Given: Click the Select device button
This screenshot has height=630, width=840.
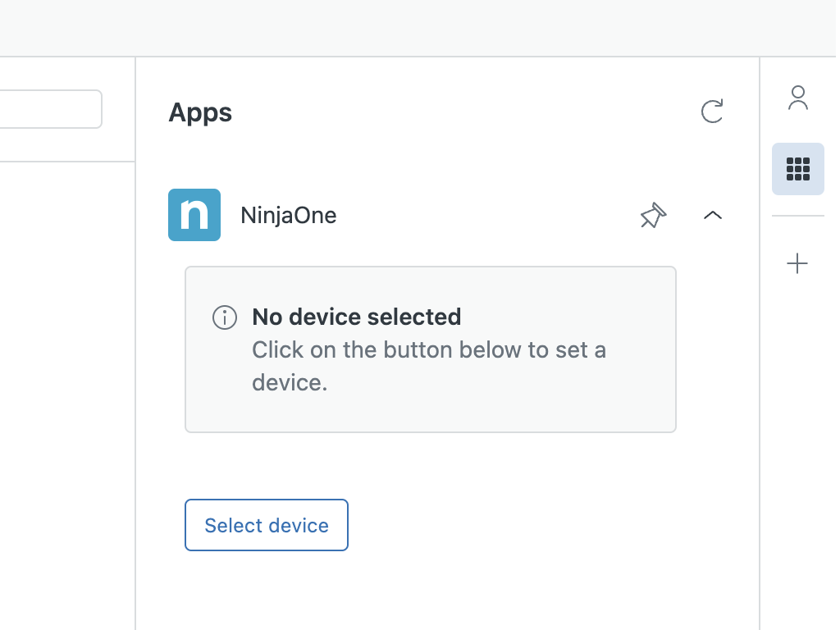Looking at the screenshot, I should point(266,525).
